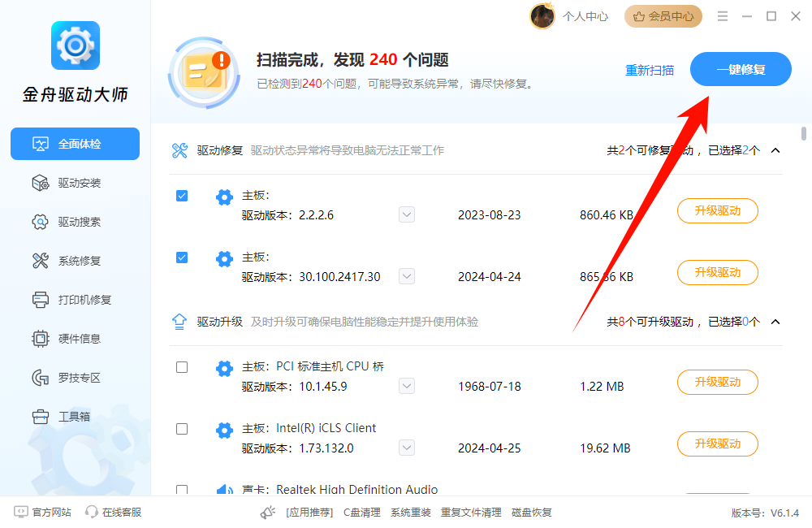Collapse the 驱动修复 section

(x=775, y=150)
